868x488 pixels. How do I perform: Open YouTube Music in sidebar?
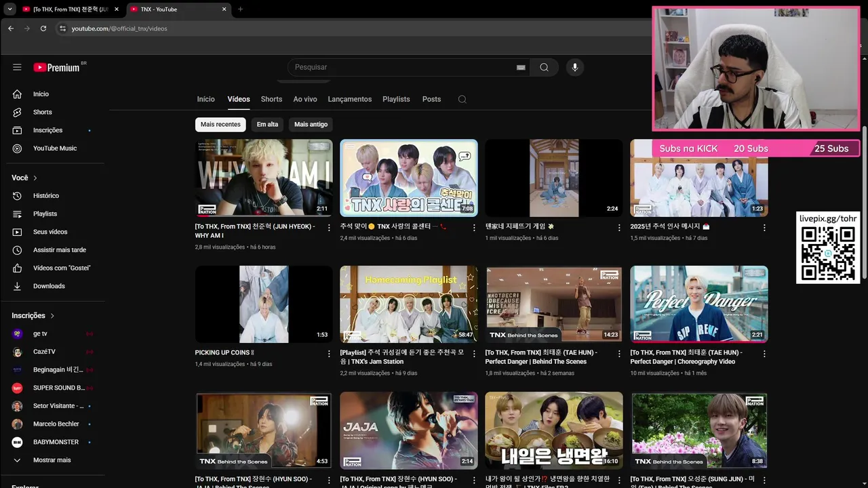click(56, 148)
